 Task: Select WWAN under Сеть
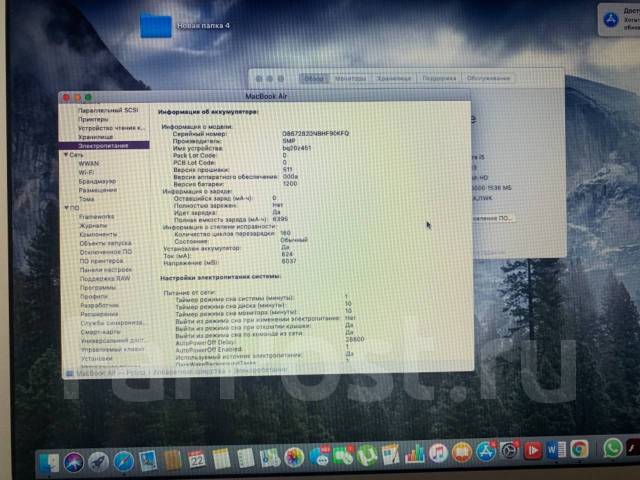(x=89, y=163)
